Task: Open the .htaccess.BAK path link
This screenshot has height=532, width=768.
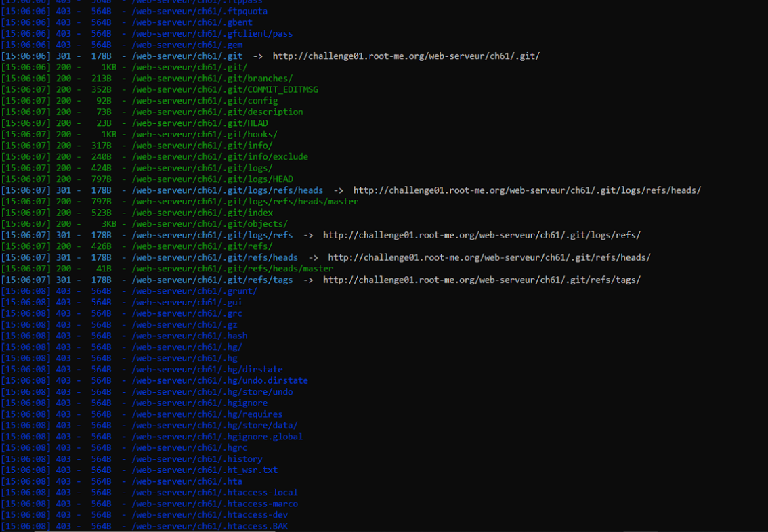Action: click(x=208, y=525)
